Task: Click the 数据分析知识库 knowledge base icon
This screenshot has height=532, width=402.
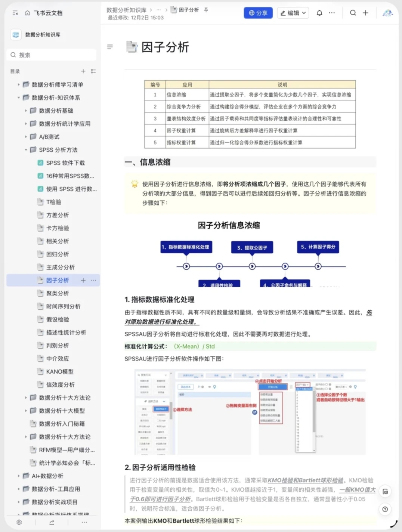Action: click(x=15, y=35)
